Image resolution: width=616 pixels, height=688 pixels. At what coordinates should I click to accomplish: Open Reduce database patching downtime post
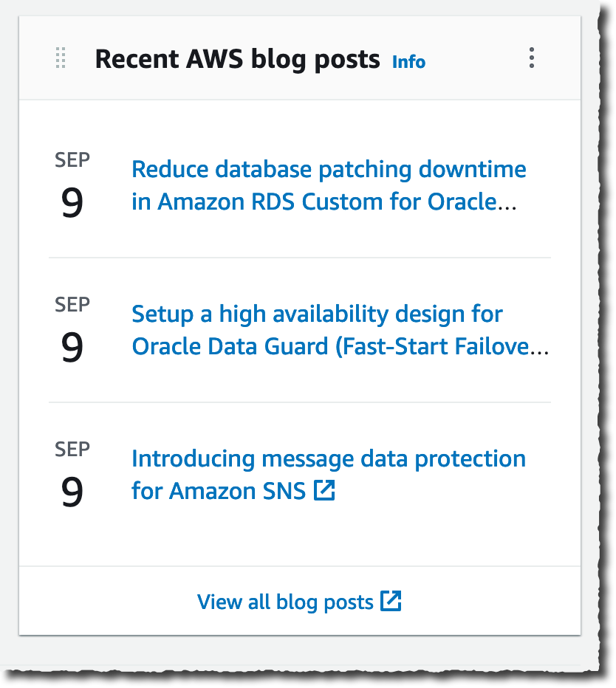click(x=329, y=170)
